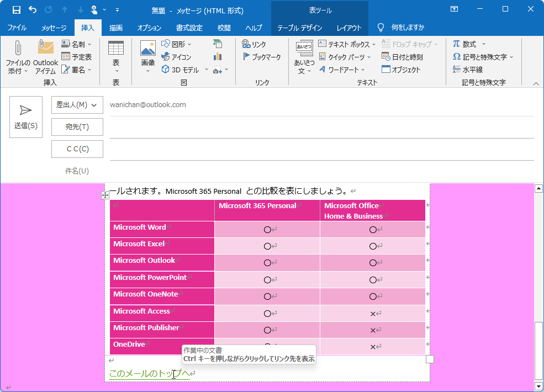Click the scrollbar up arrow

point(538,189)
